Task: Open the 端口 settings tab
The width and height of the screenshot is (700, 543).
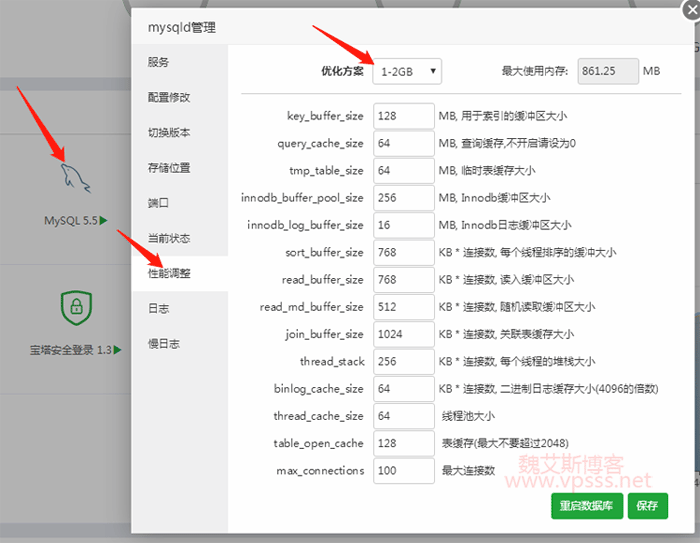Action: (x=158, y=203)
